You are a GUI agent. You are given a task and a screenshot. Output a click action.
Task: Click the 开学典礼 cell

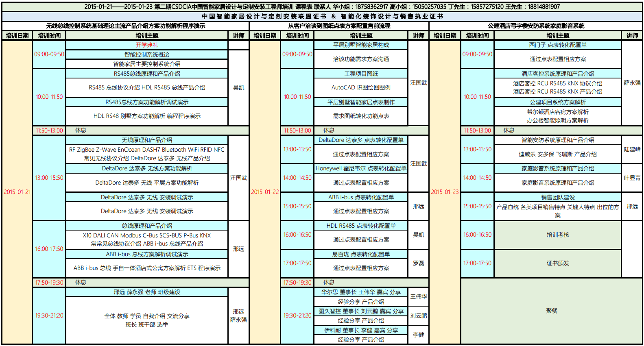(x=147, y=45)
